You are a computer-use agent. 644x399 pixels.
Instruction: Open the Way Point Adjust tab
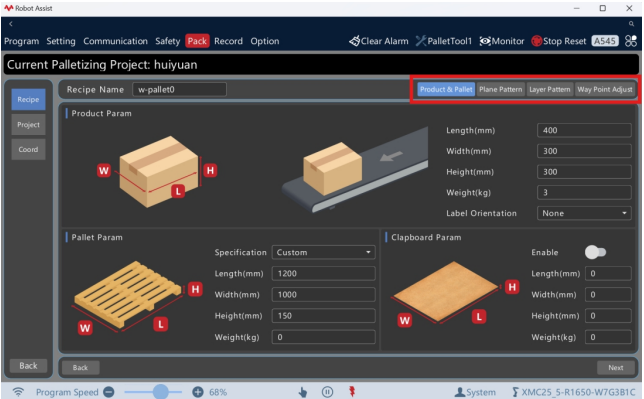tap(605, 89)
